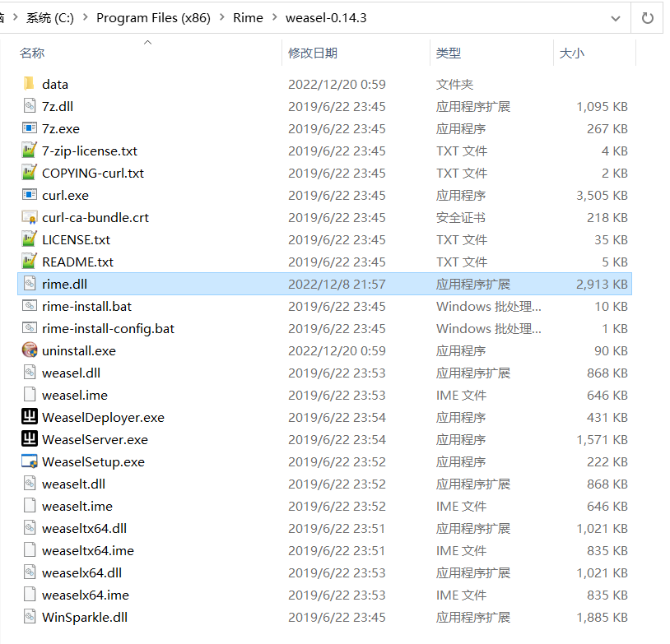Sort by 名称 column header
This screenshot has width=670, height=644.
[x=32, y=53]
